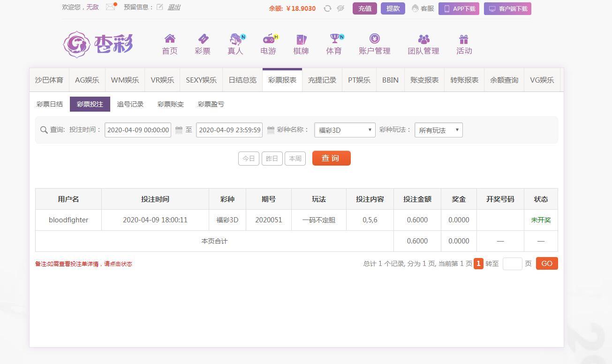The image size is (612, 364).
Task: Click the 杏彩 site logo
Action: [98, 45]
